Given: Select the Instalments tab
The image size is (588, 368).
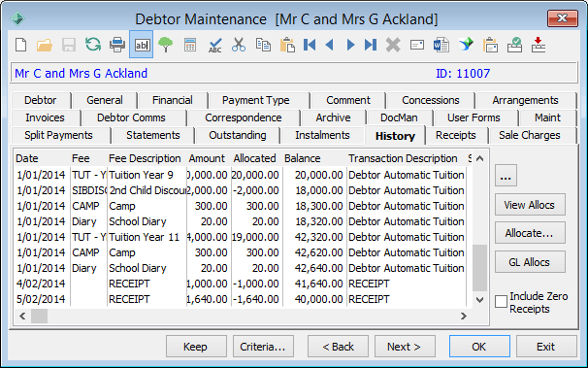Looking at the screenshot, I should click(x=322, y=135).
